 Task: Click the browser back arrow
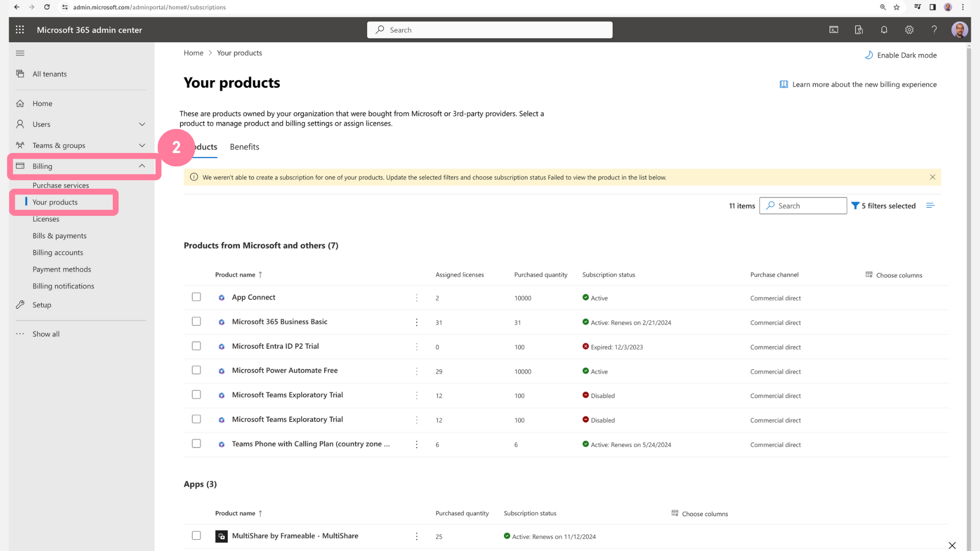click(x=17, y=7)
